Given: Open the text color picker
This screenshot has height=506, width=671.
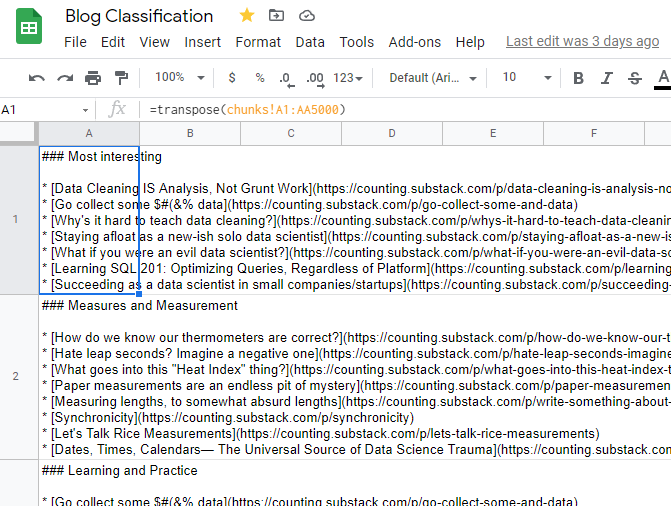Looking at the screenshot, I should click(x=662, y=78).
